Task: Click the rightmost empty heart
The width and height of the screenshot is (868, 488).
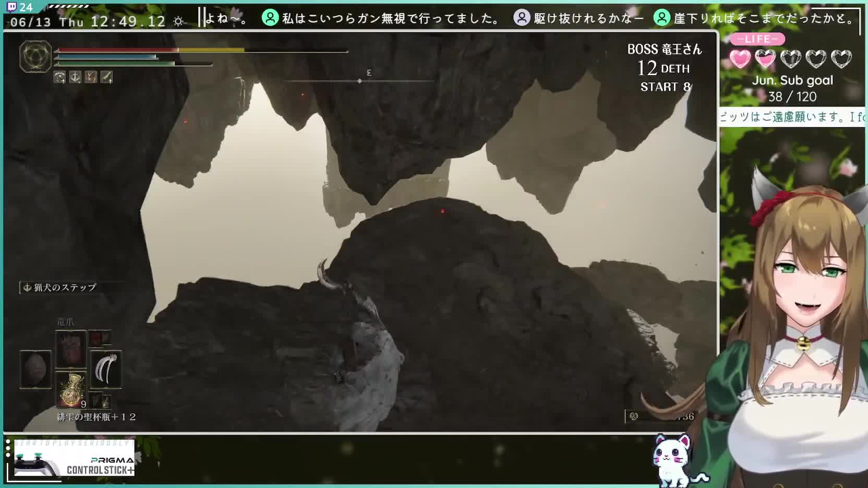Action: click(841, 59)
